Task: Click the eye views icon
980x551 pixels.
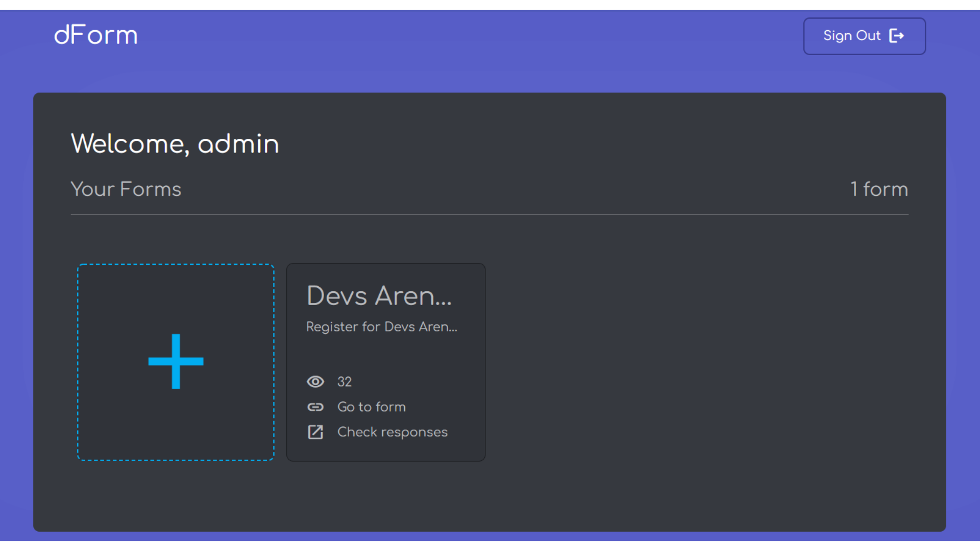Action: click(315, 382)
